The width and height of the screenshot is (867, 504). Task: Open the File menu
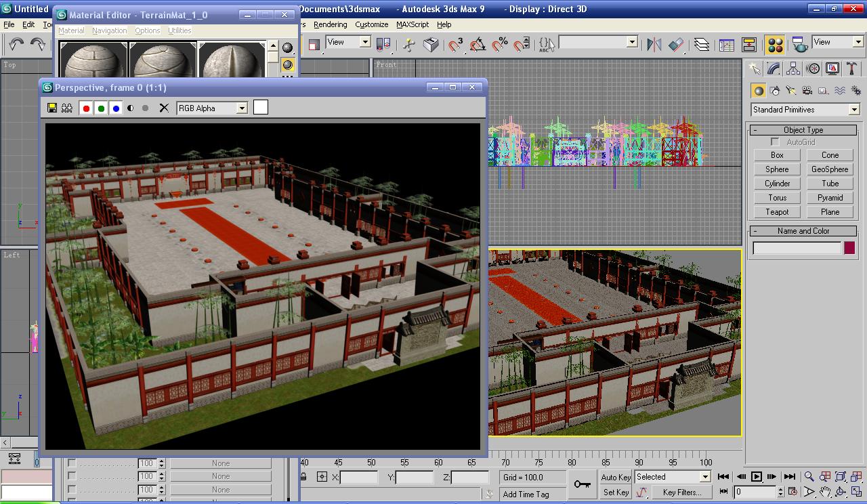coord(9,24)
